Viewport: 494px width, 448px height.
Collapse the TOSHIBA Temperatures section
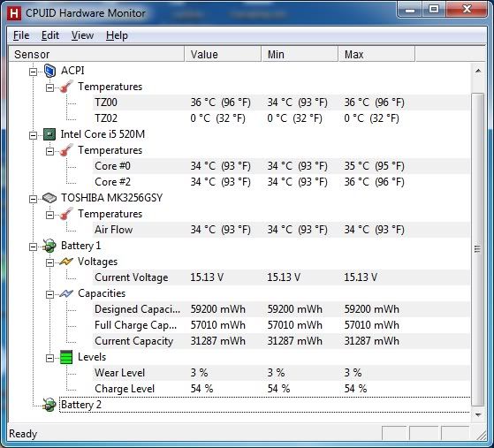pyautogui.click(x=49, y=215)
